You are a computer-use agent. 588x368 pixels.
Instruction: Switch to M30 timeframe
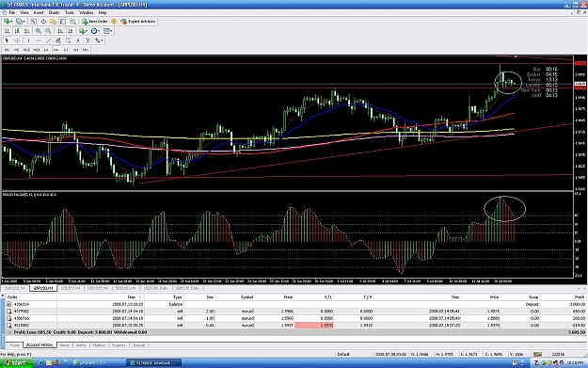click(x=37, y=50)
